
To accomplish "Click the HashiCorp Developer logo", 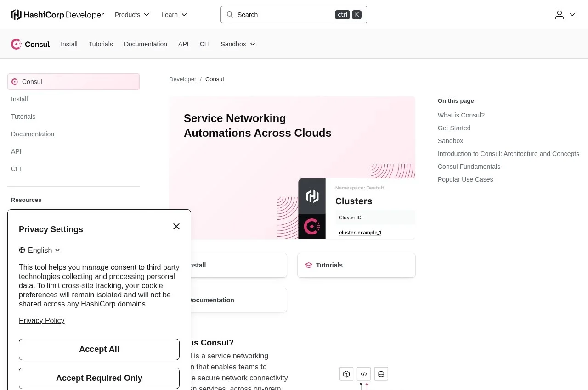I will tap(57, 15).
